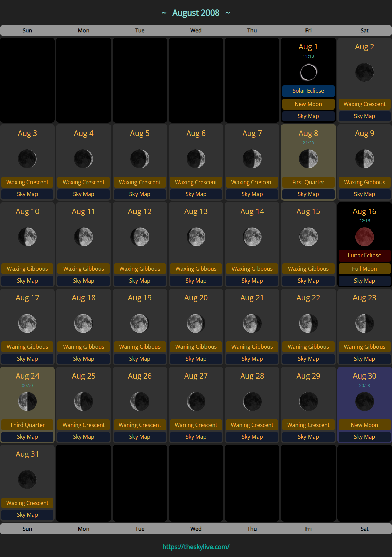Viewport: 392px width, 557px height.
Task: Click the moon image for Aug 27
Action: 196,402
